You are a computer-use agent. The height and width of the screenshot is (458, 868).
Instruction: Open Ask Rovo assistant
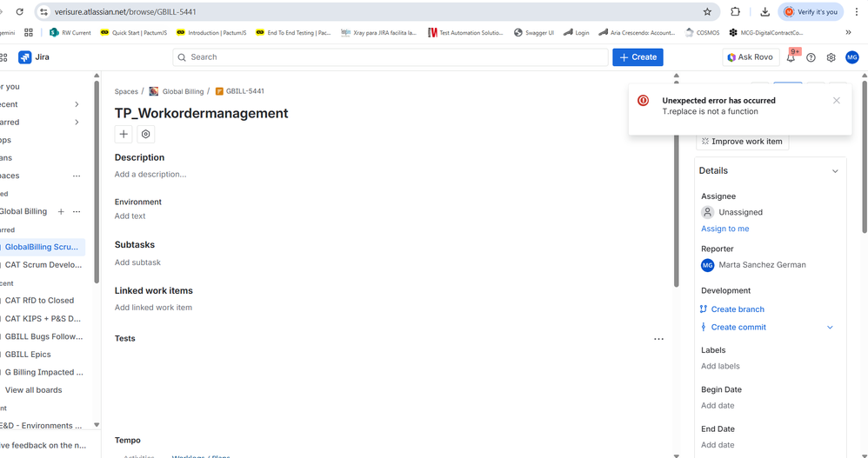[750, 57]
